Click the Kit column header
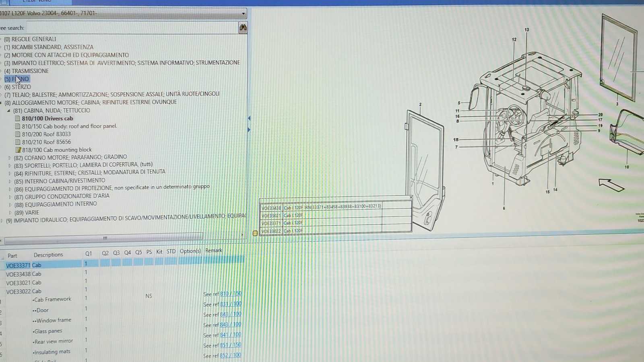The height and width of the screenshot is (362, 644). click(159, 252)
